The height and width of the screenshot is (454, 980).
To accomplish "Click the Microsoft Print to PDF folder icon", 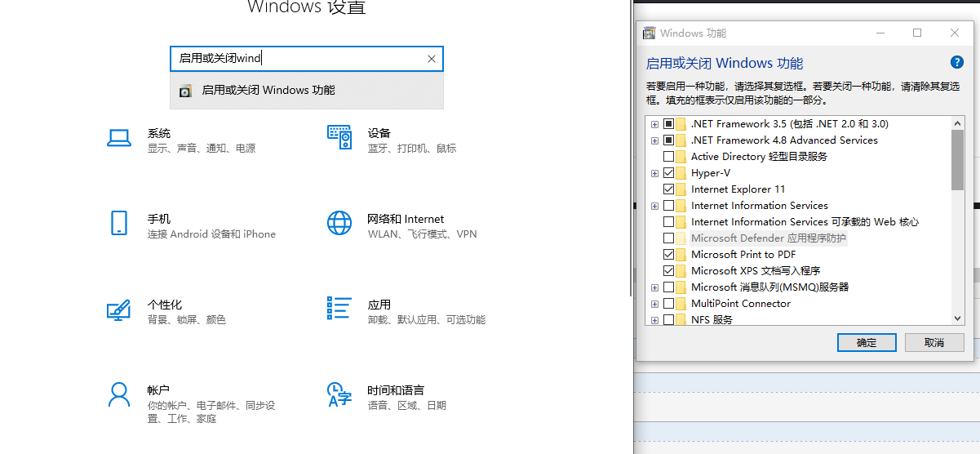I will [x=681, y=255].
